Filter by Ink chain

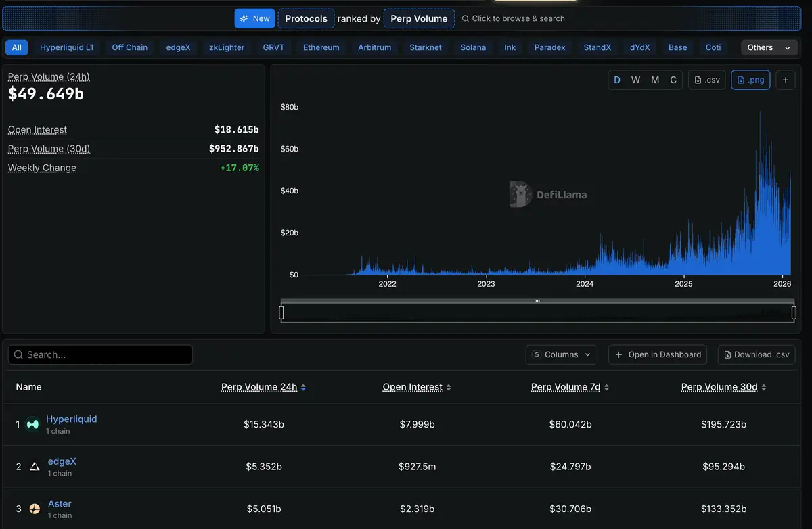pos(510,47)
